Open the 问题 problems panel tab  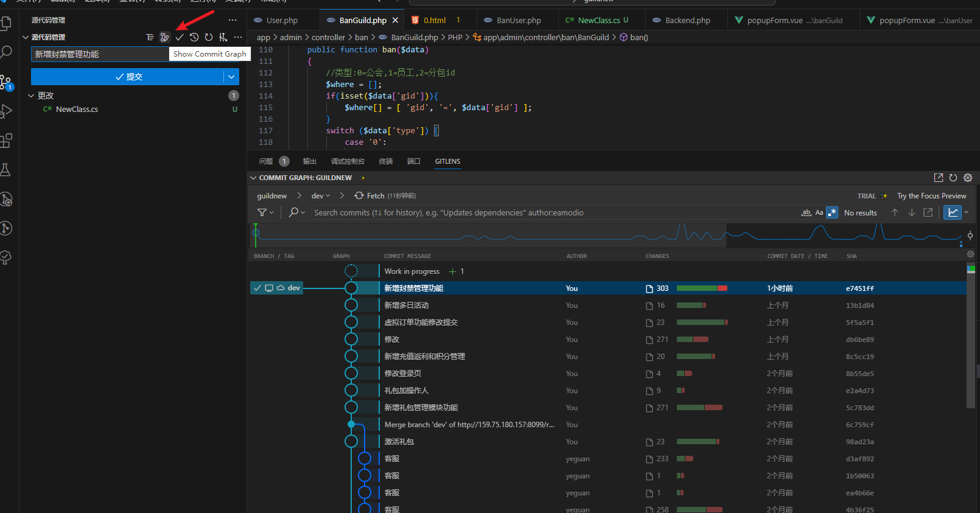click(266, 161)
